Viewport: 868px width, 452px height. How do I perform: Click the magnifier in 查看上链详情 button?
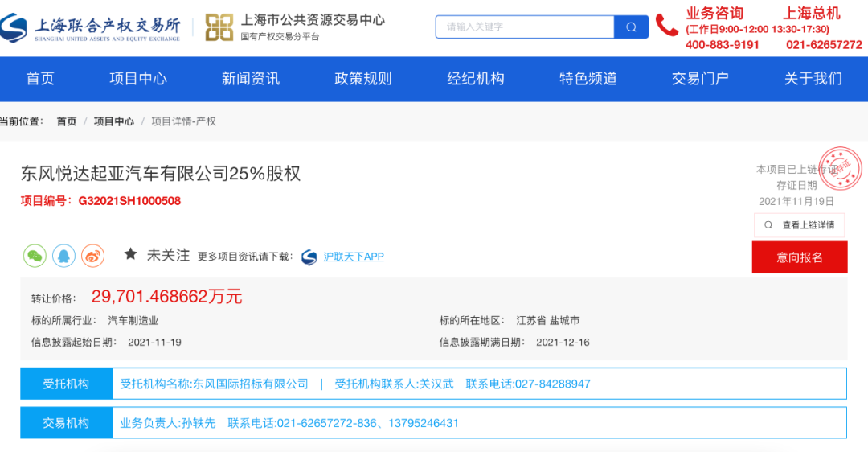coord(768,225)
